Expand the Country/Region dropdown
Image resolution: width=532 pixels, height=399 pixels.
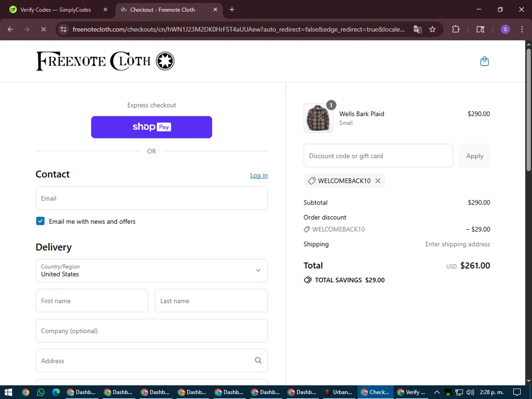(152, 271)
